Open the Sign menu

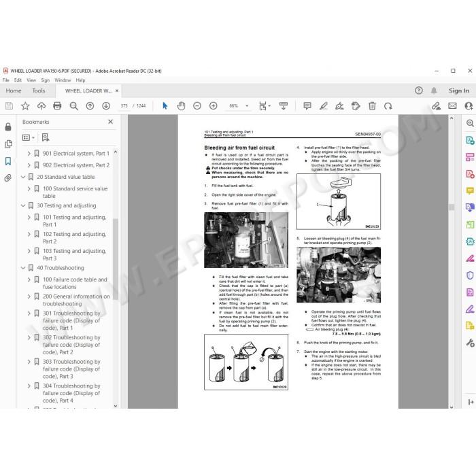point(46,80)
